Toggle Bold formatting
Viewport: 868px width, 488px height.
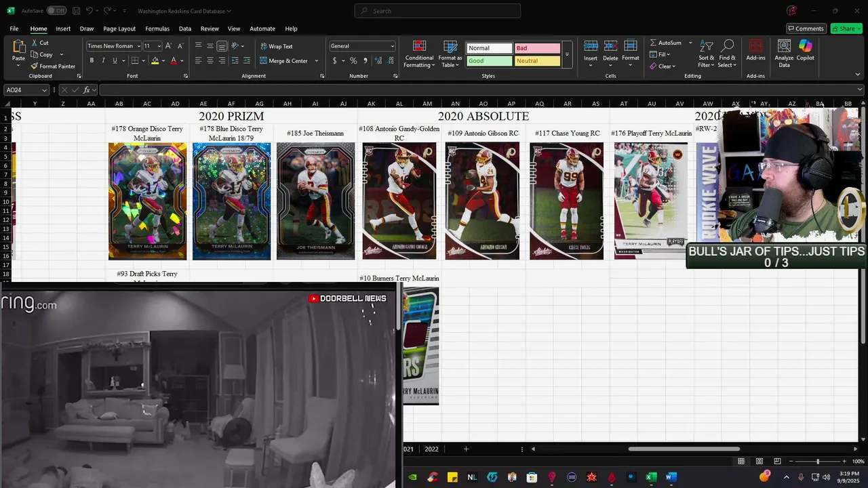(x=92, y=60)
